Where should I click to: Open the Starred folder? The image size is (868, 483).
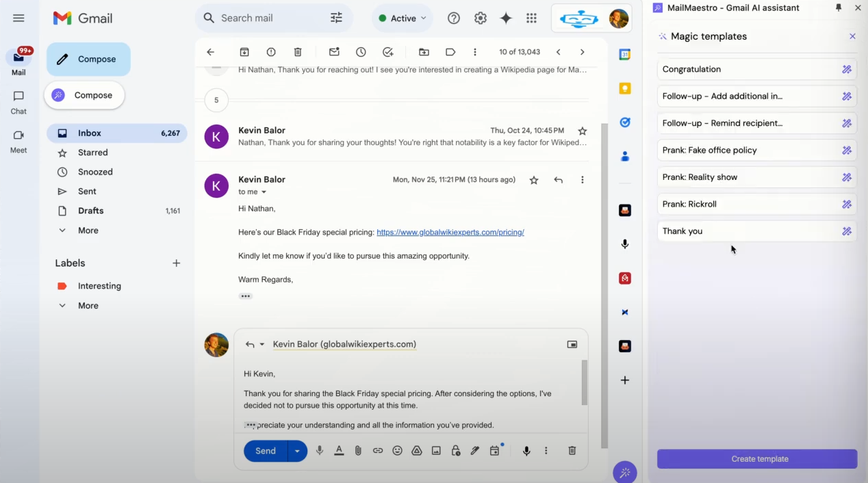pyautogui.click(x=116, y=153)
